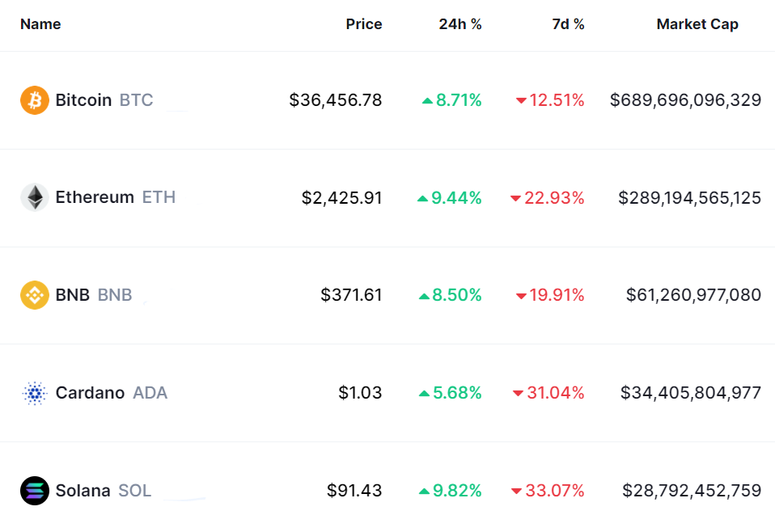
Task: Click Bitcoin's green 24h up arrow
Action: click(x=427, y=101)
